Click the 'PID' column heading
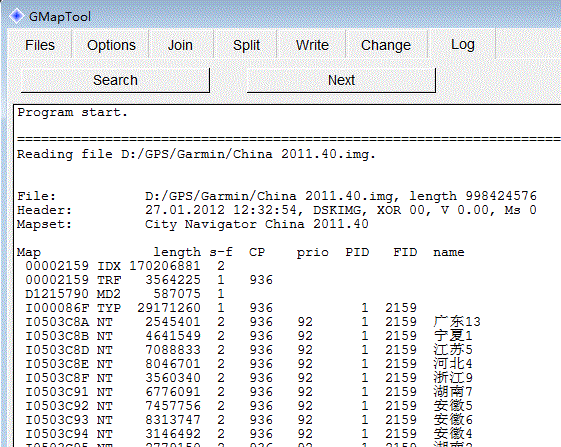Image resolution: width=561 pixels, height=447 pixels. pyautogui.click(x=357, y=252)
